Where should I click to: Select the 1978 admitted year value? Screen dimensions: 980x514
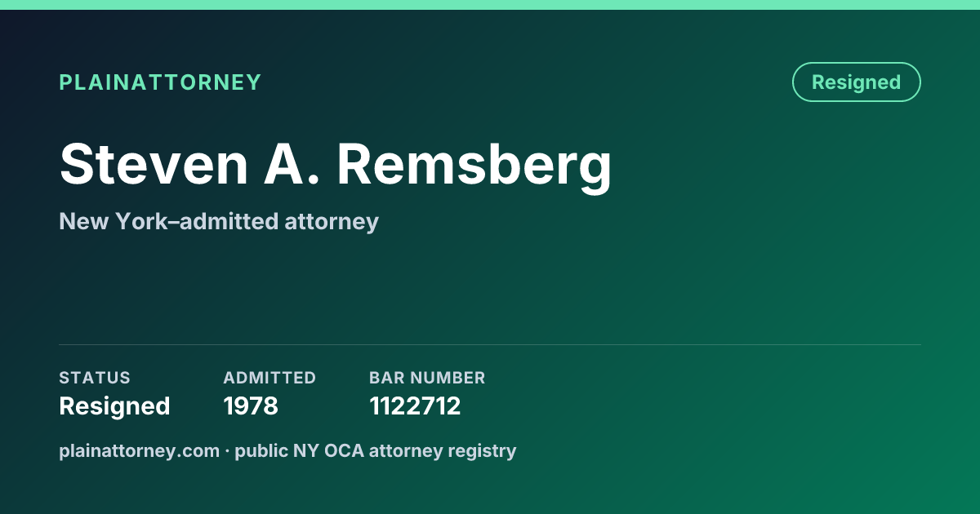coord(251,405)
